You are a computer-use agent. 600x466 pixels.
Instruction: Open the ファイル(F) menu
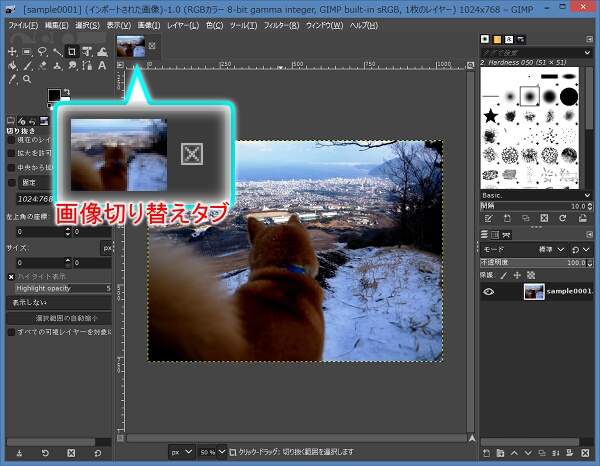point(23,26)
